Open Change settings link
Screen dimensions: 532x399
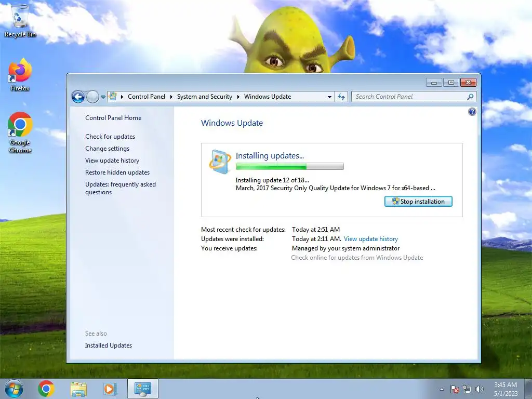(107, 149)
